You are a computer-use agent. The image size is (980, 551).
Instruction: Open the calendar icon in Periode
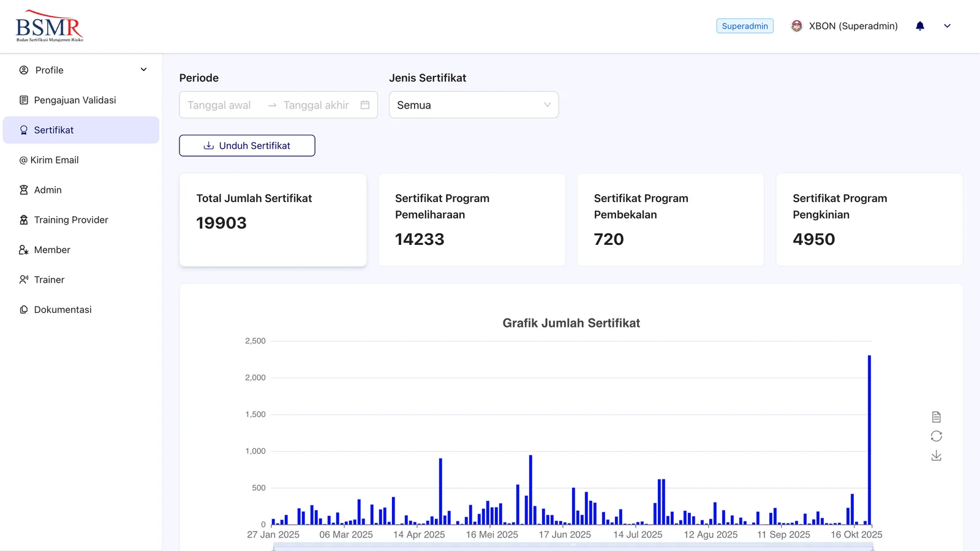point(365,105)
